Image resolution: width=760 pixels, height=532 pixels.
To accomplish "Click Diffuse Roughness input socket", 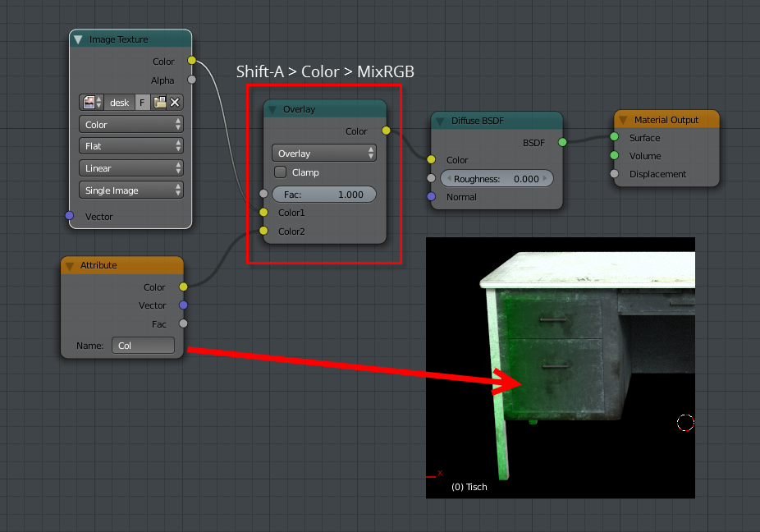I will pos(431,178).
